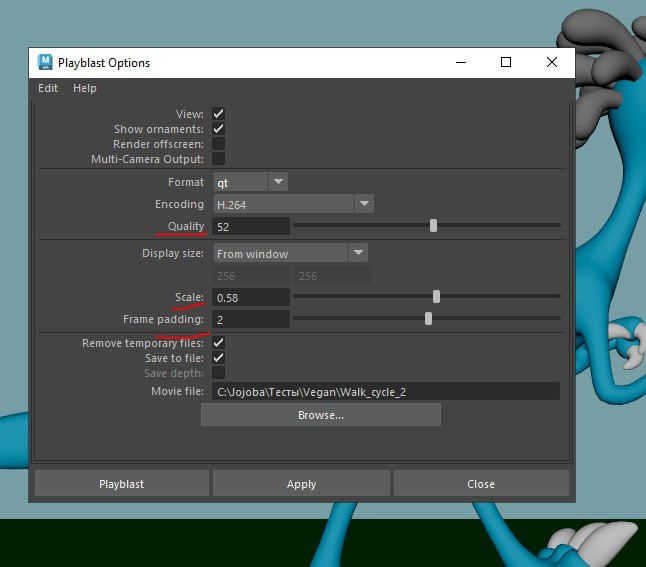
Task: Open Display size dropdown From window
Action: coord(290,253)
